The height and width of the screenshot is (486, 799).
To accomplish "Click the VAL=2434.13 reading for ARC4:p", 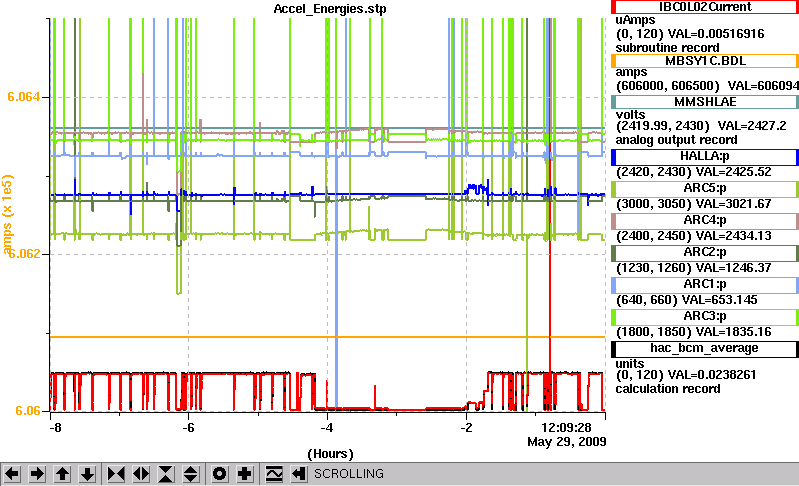I will pyautogui.click(x=733, y=236).
